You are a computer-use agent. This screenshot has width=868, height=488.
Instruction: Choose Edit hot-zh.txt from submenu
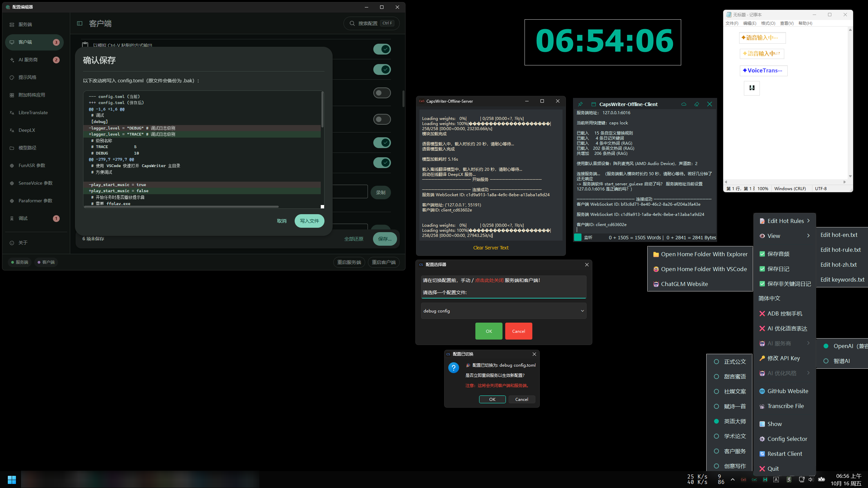[x=839, y=265]
